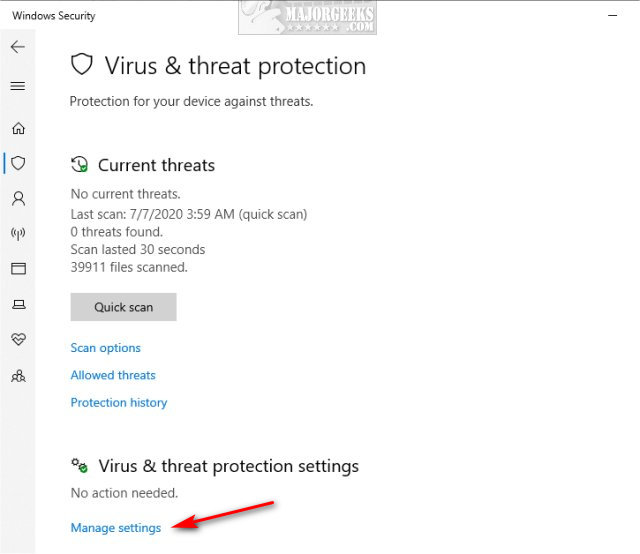
Task: Click the Quick scan button
Action: pyautogui.click(x=123, y=307)
